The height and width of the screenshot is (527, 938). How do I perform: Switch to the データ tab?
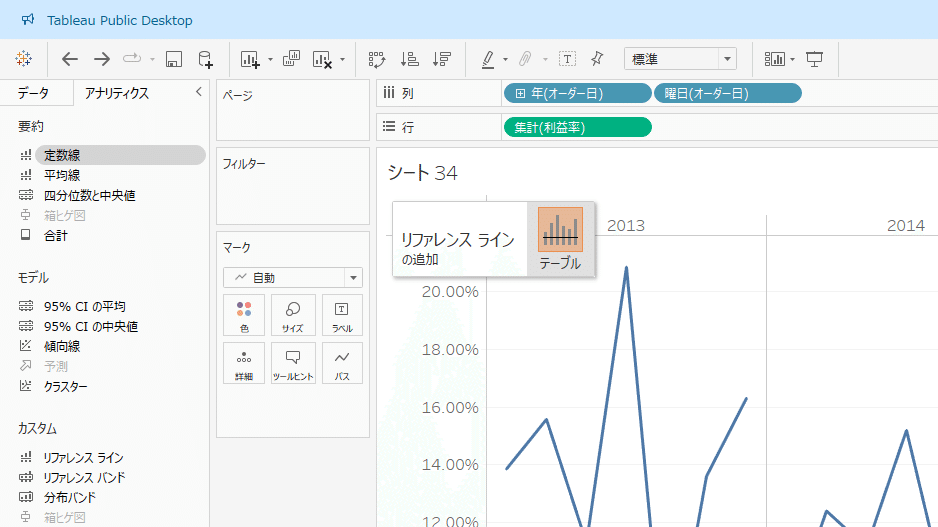tap(34, 93)
